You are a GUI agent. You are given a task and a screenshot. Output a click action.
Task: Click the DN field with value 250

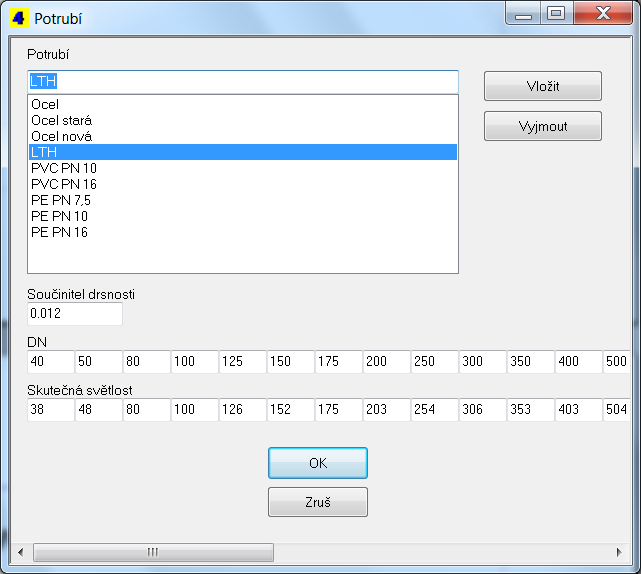click(x=435, y=361)
